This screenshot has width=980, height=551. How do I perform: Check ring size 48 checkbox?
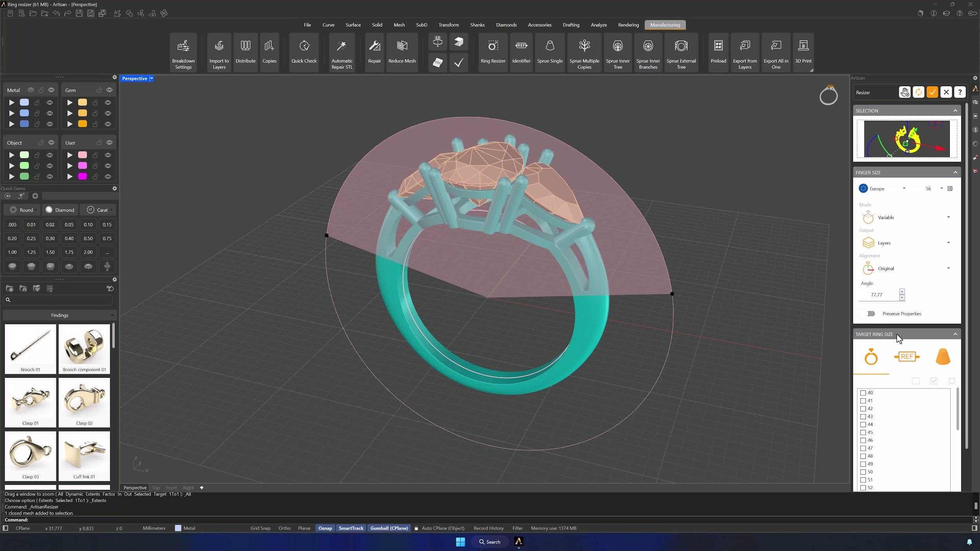(863, 456)
